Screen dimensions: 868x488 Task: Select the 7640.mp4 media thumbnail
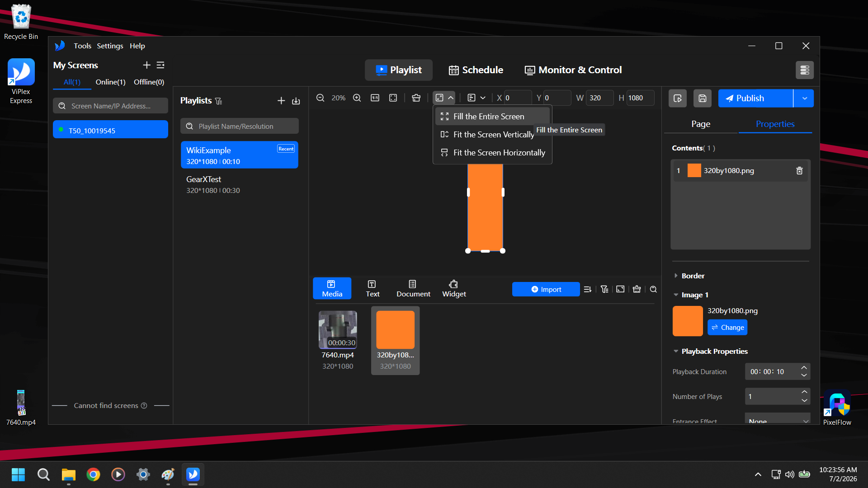tap(338, 329)
